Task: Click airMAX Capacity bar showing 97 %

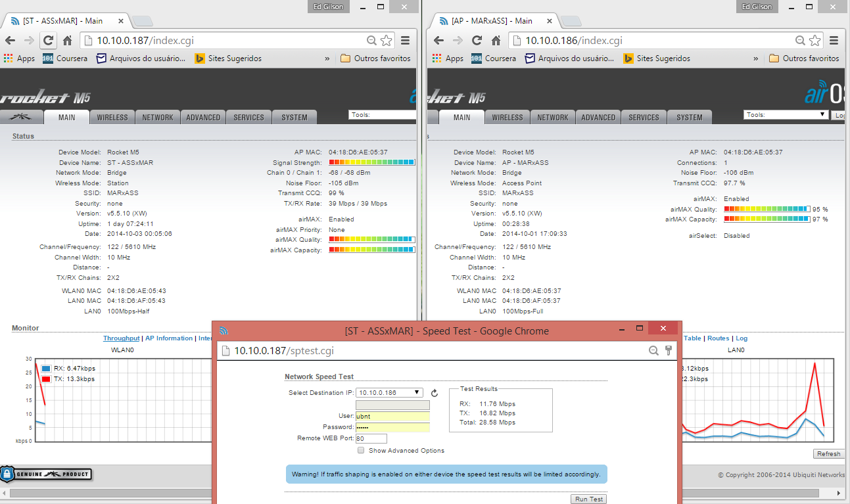Action: (x=767, y=219)
